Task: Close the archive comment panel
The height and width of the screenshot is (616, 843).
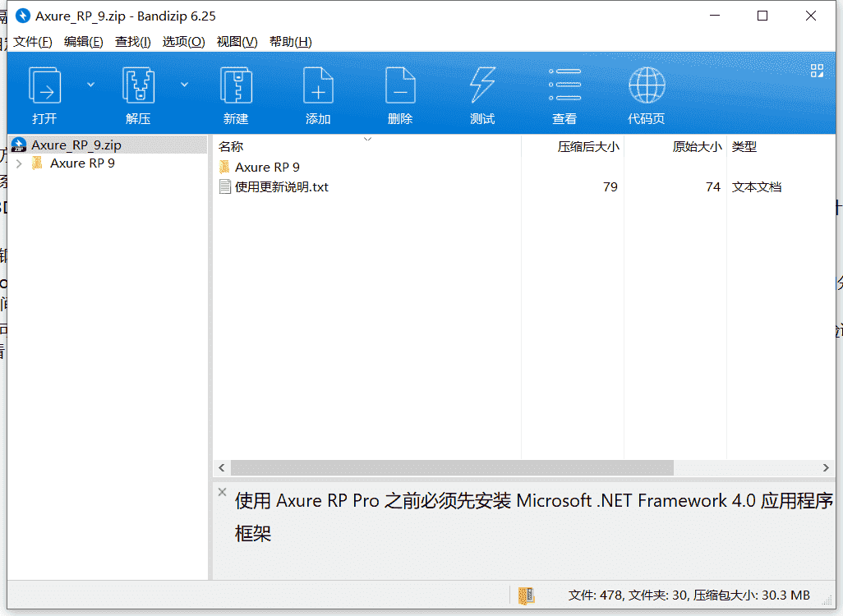Action: click(222, 492)
